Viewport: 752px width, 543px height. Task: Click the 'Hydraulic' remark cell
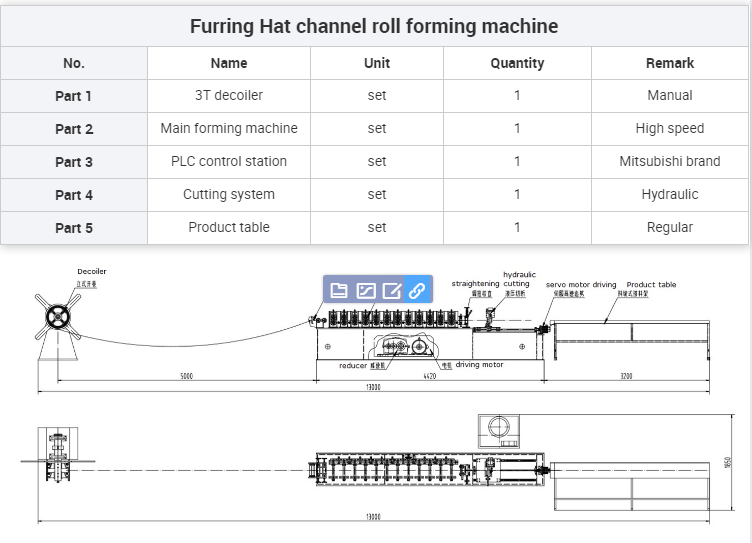coord(670,194)
